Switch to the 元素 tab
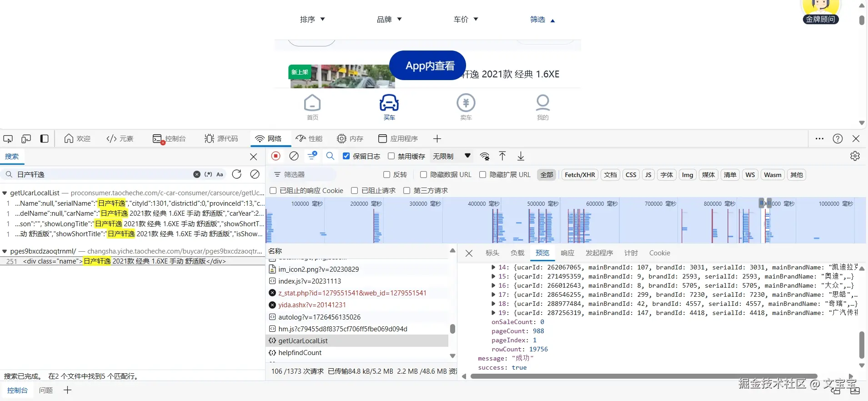The image size is (868, 401). coord(120,139)
